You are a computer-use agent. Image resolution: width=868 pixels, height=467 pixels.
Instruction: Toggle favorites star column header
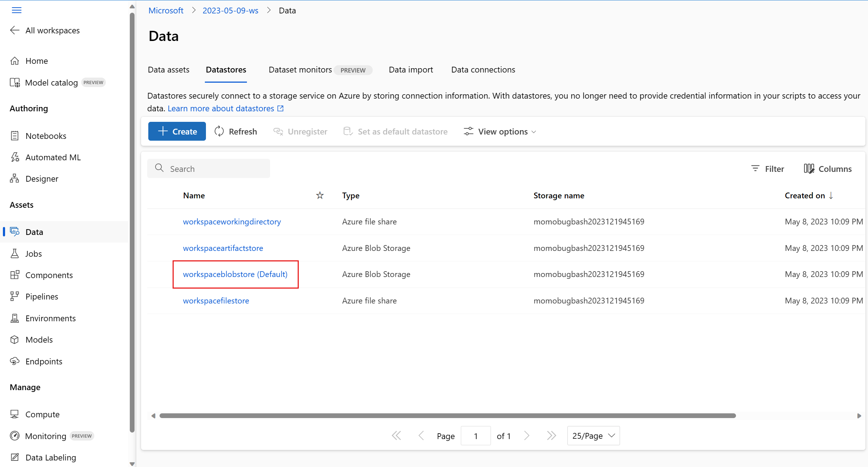point(320,196)
